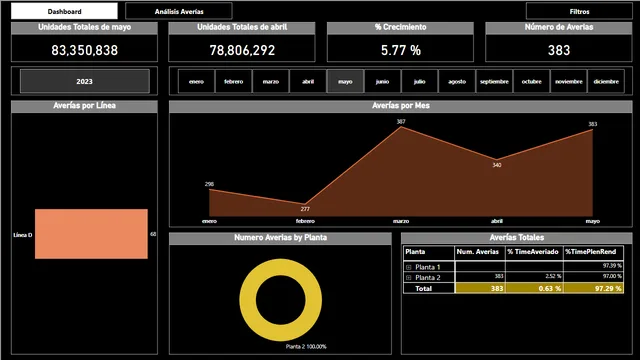This screenshot has height=360, width=640.
Task: Click the Averías por Línea chart title
Action: click(x=84, y=105)
